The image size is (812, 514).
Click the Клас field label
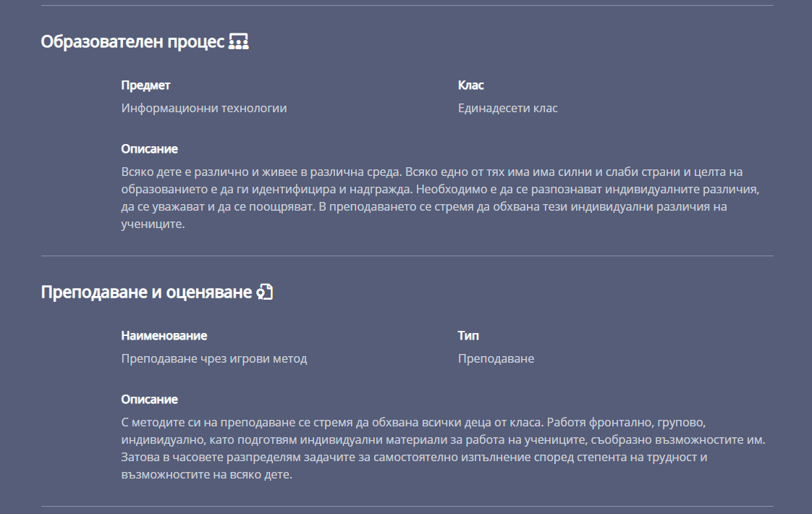(470, 85)
